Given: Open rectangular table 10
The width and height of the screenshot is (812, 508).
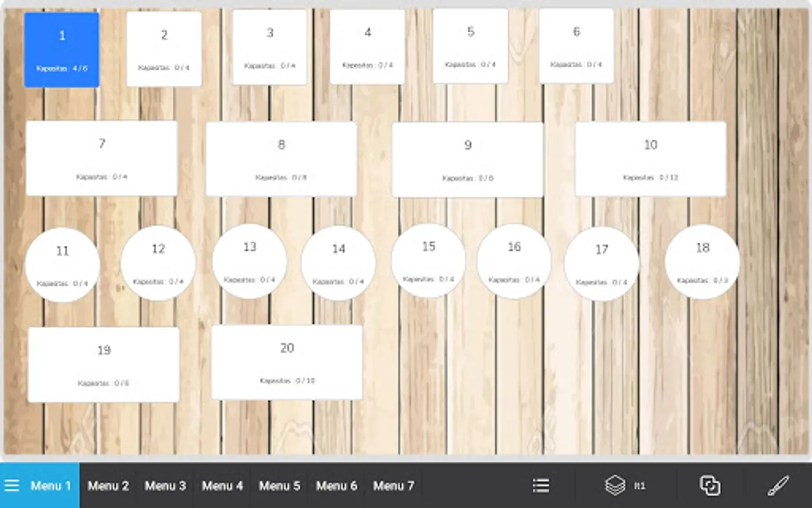Looking at the screenshot, I should 651,159.
